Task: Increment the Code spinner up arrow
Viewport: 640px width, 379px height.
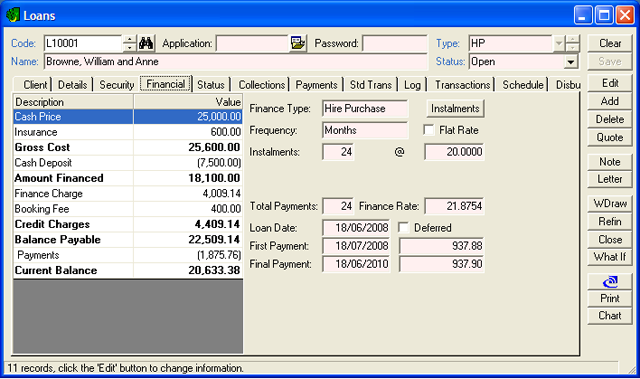Action: point(129,39)
